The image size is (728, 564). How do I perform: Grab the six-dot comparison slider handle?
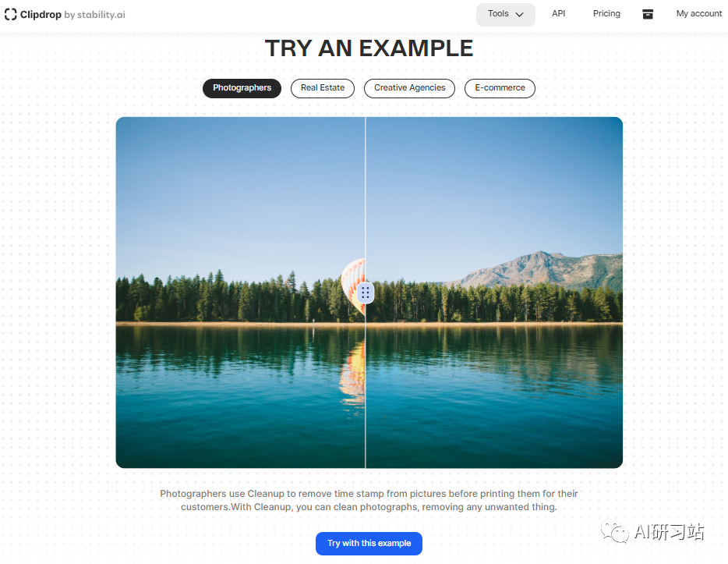[x=366, y=293]
